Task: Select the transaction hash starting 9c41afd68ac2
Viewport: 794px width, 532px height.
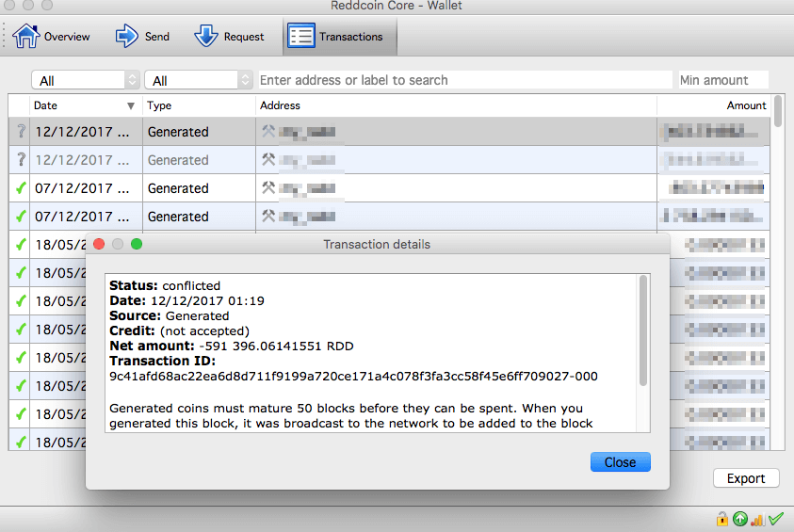Action: [x=353, y=377]
